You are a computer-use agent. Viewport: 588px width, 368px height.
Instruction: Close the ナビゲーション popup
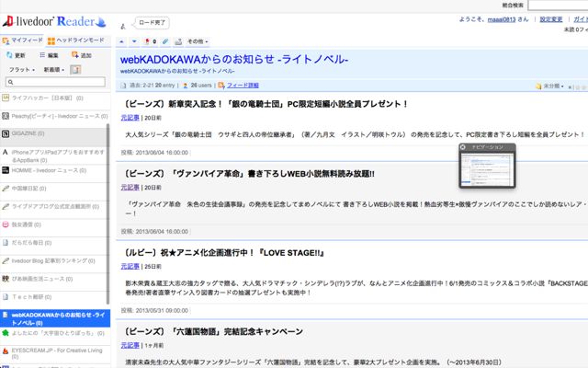pyautogui.click(x=463, y=147)
